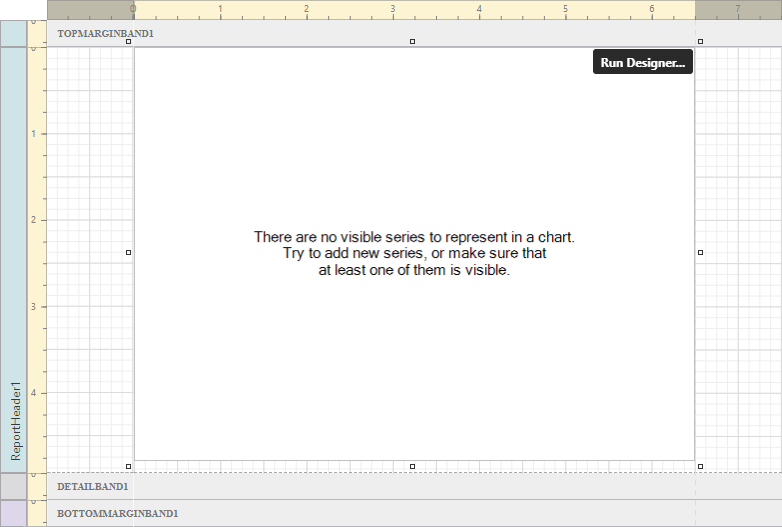Click the empty chart's no-series message
The width and height of the screenshot is (782, 527).
[414, 253]
